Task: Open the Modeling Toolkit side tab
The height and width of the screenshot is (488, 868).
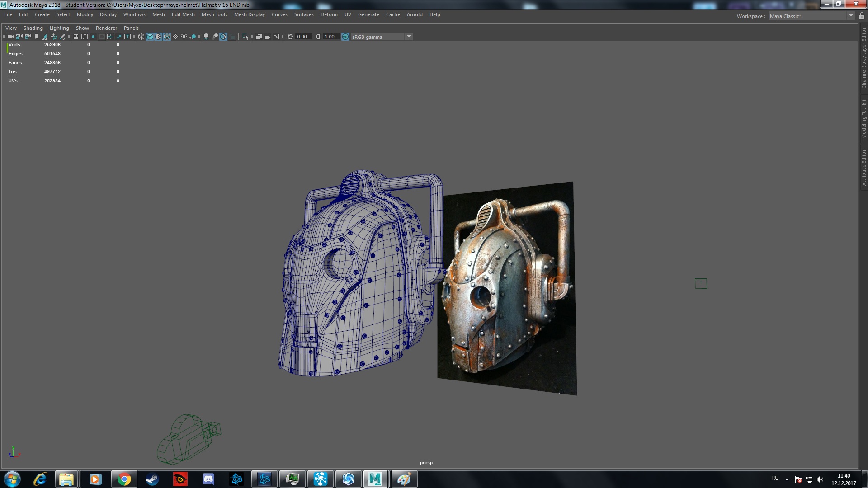Action: tap(863, 119)
